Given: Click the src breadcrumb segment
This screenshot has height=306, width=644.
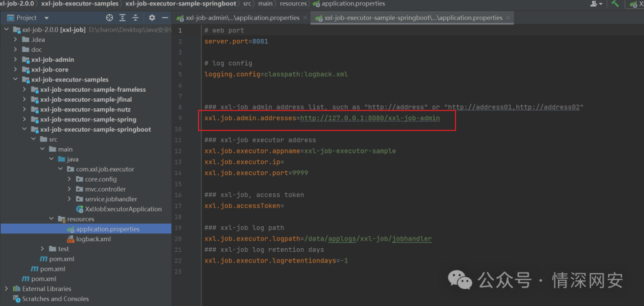Looking at the screenshot, I should click(246, 4).
